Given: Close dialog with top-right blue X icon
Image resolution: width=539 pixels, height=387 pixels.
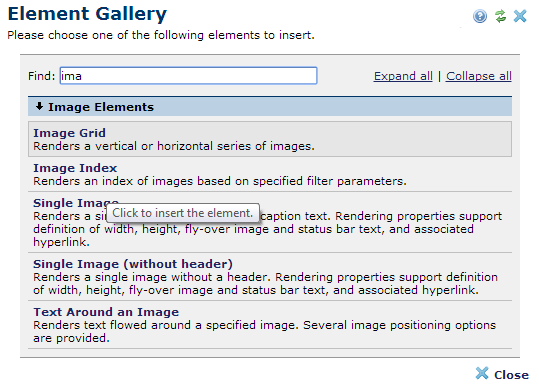Looking at the screenshot, I should pos(520,16).
